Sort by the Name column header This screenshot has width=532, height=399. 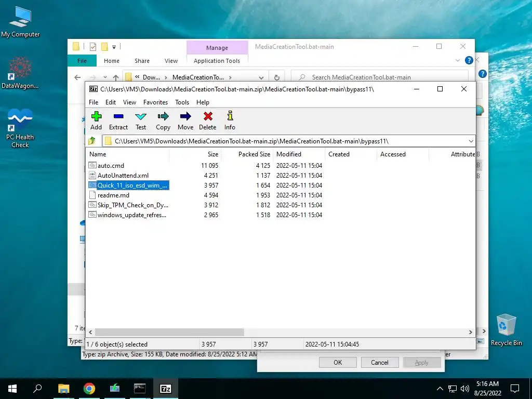click(x=128, y=154)
